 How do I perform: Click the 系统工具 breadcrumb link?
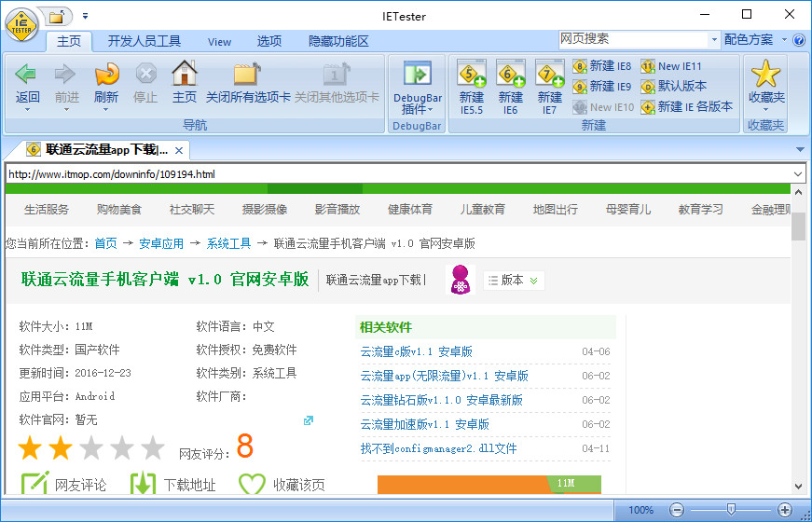[x=228, y=243]
